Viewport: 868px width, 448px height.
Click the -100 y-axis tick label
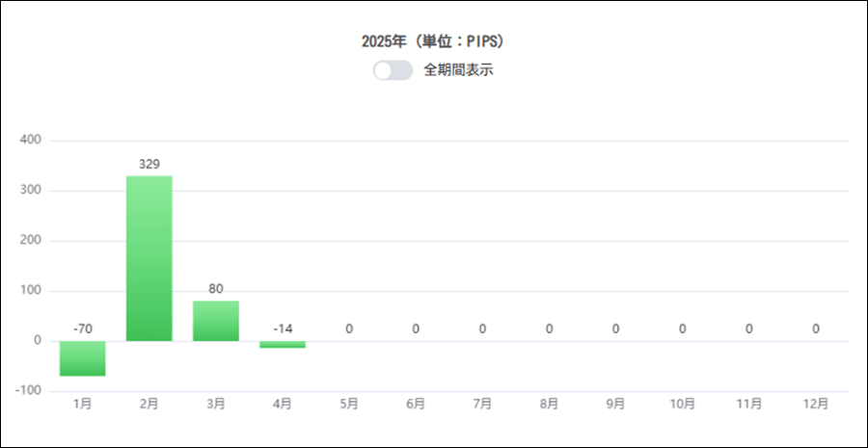(28, 391)
